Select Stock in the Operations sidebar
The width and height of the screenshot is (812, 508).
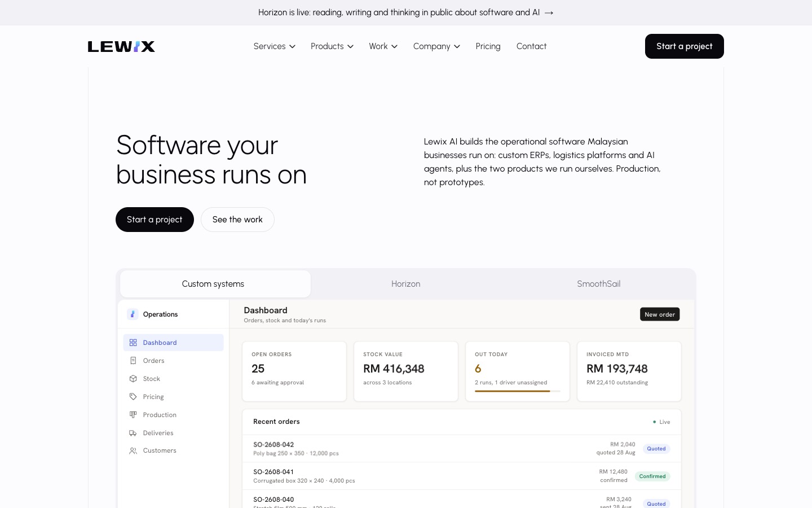pos(173,379)
